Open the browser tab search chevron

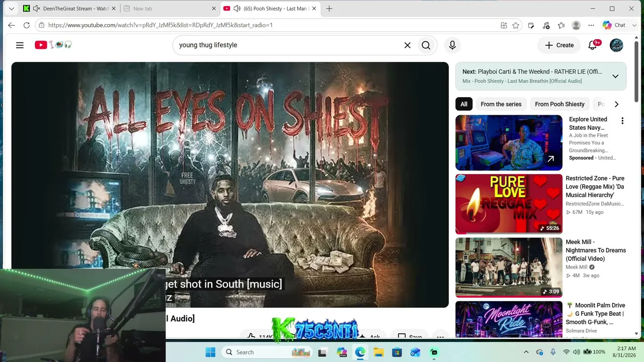[12, 9]
